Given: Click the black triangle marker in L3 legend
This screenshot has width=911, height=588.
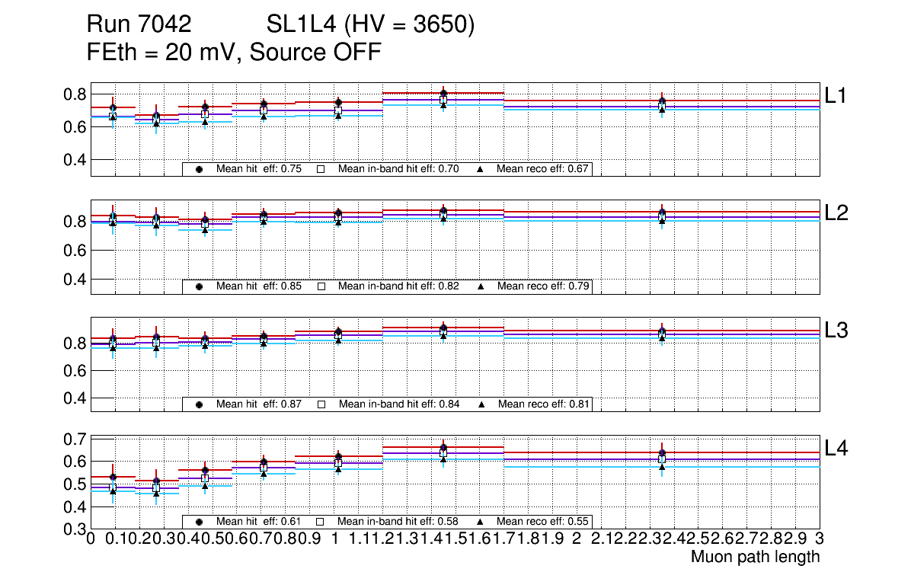Looking at the screenshot, I should [481, 404].
